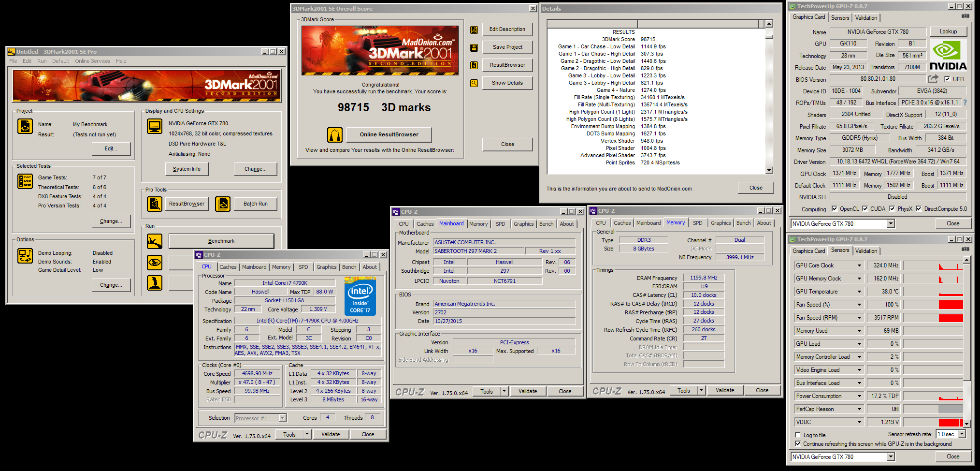Open Tools dropdown arrow in CPU-Z Mainboard window

[x=504, y=391]
